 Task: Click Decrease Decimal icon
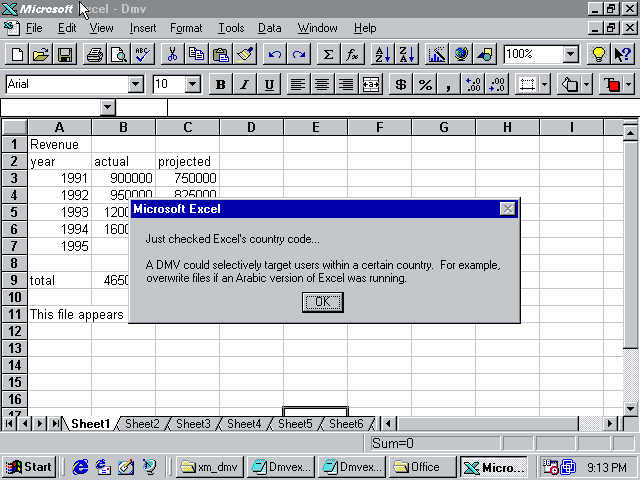(x=497, y=84)
